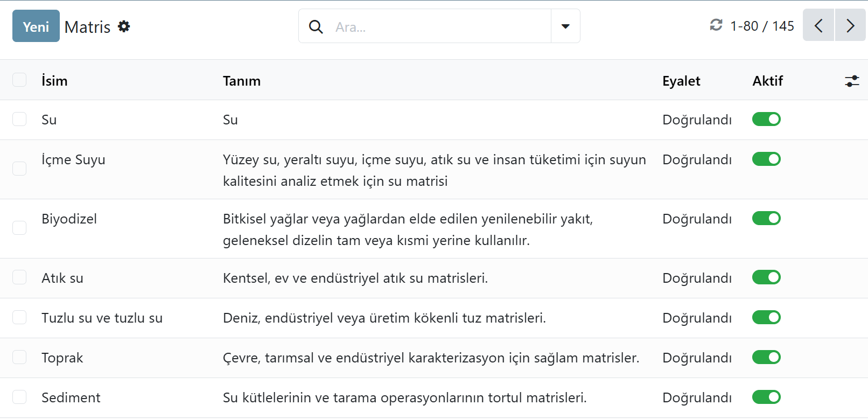Disable Aktif switch for Biyodizel row

pos(766,218)
